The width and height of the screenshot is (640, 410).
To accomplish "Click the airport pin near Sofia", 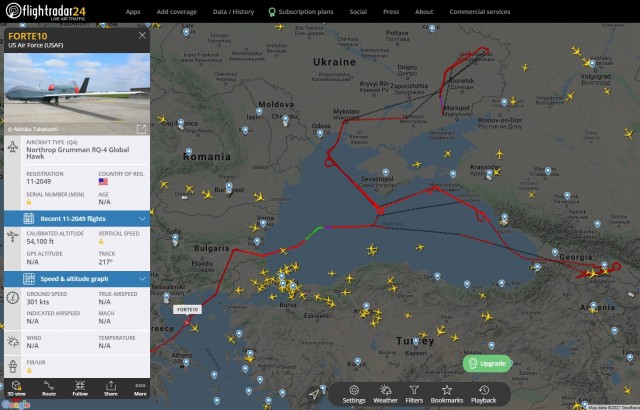I will pos(175,237).
